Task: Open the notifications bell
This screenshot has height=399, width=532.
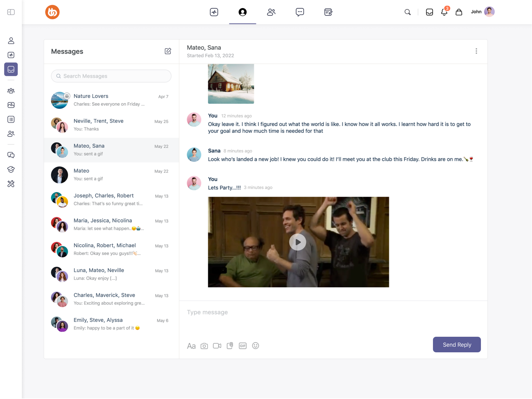Action: 444,12
